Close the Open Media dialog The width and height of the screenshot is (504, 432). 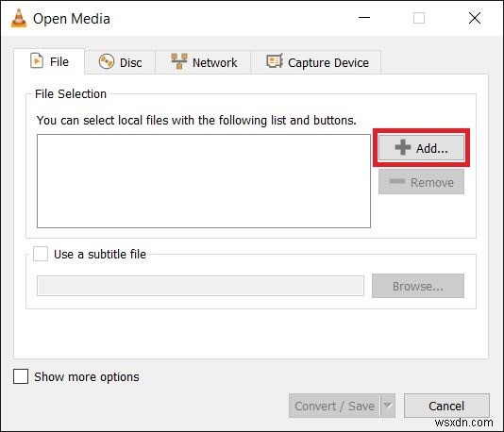(475, 18)
